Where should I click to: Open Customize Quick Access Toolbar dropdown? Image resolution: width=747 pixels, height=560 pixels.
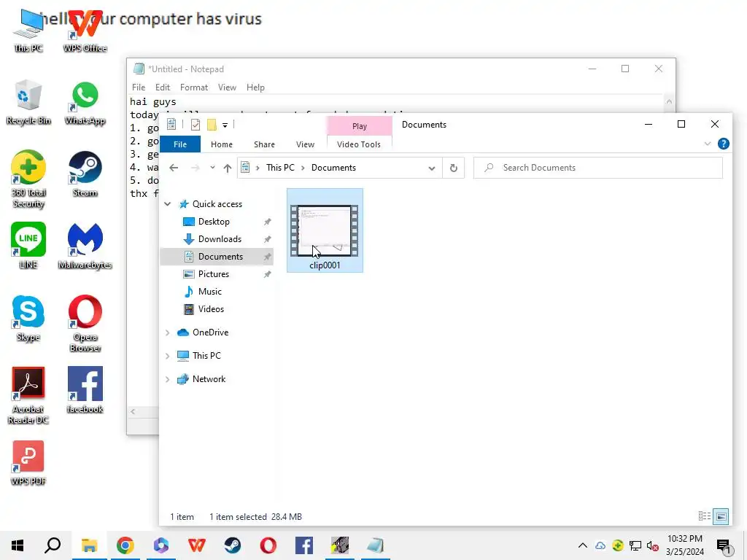pos(225,125)
